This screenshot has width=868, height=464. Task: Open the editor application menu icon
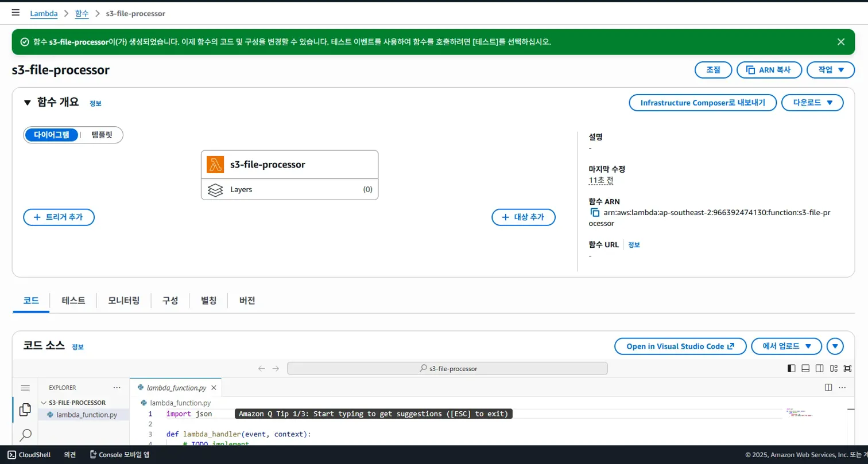click(x=25, y=388)
